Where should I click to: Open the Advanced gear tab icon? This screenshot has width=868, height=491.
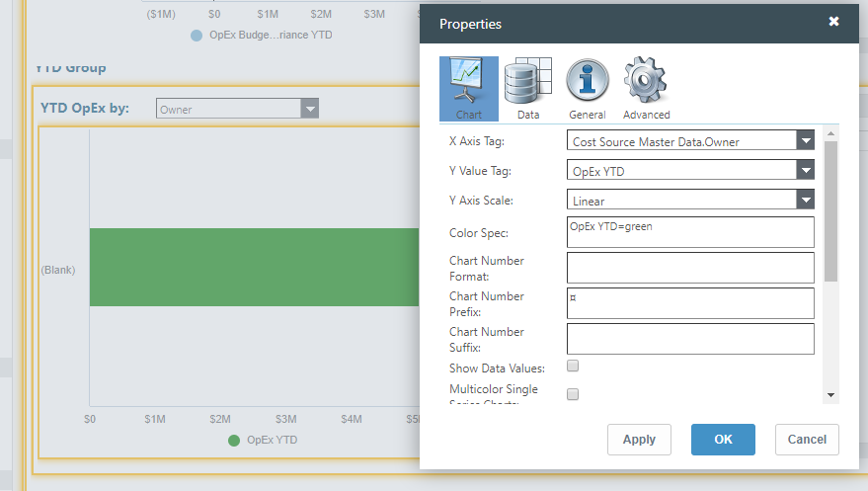pos(646,89)
